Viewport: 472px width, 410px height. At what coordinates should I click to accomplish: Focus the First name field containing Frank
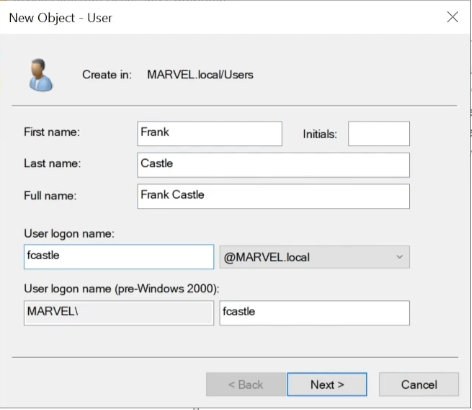tap(210, 133)
